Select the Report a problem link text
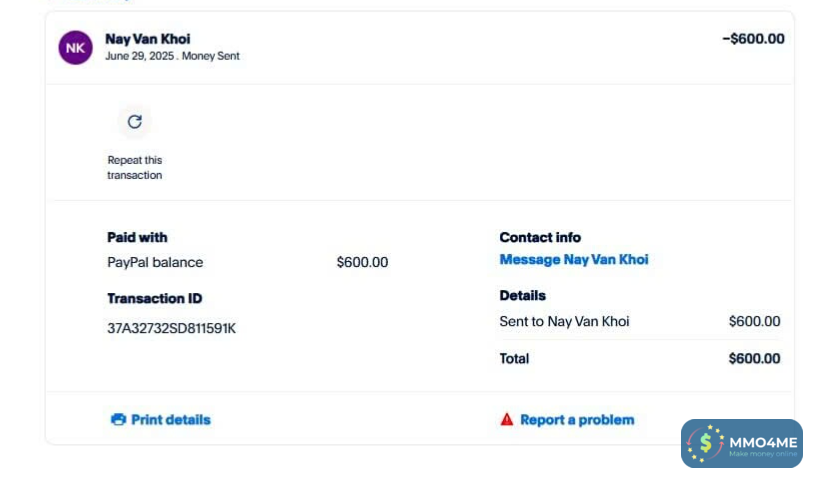Screen dimensions: 817x477 coord(577,420)
